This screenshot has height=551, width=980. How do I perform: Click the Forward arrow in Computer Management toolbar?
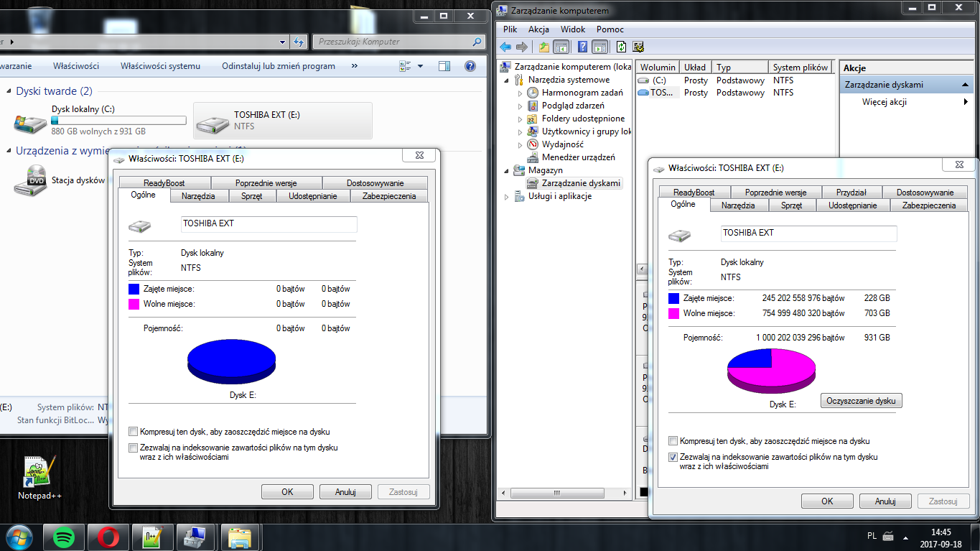tap(522, 47)
